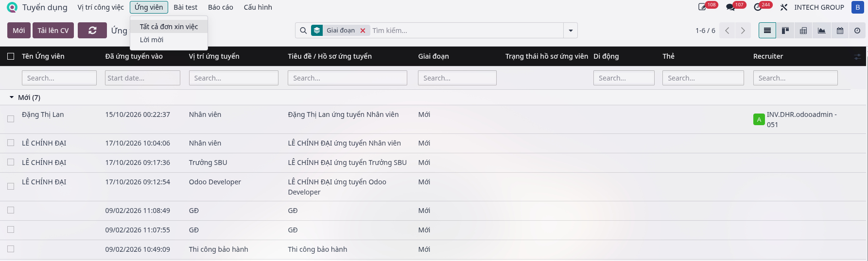
Task: Select Tất cả đơn xin việc
Action: point(169,27)
